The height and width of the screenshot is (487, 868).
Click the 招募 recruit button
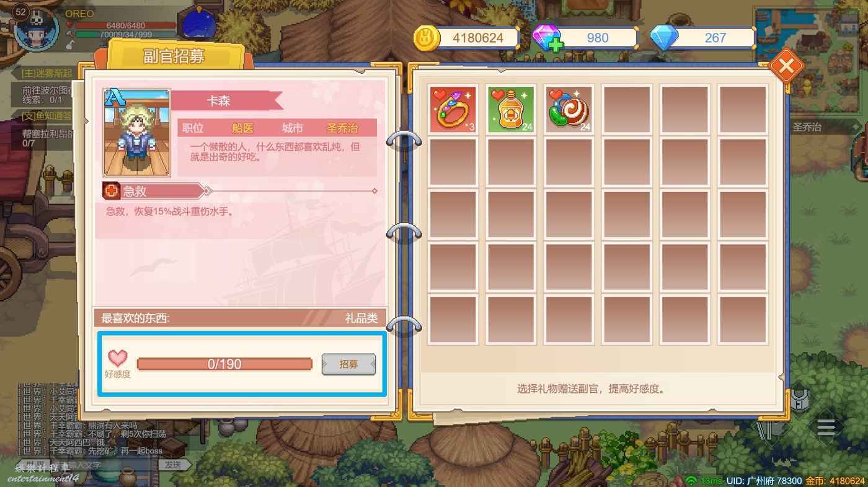pos(348,364)
